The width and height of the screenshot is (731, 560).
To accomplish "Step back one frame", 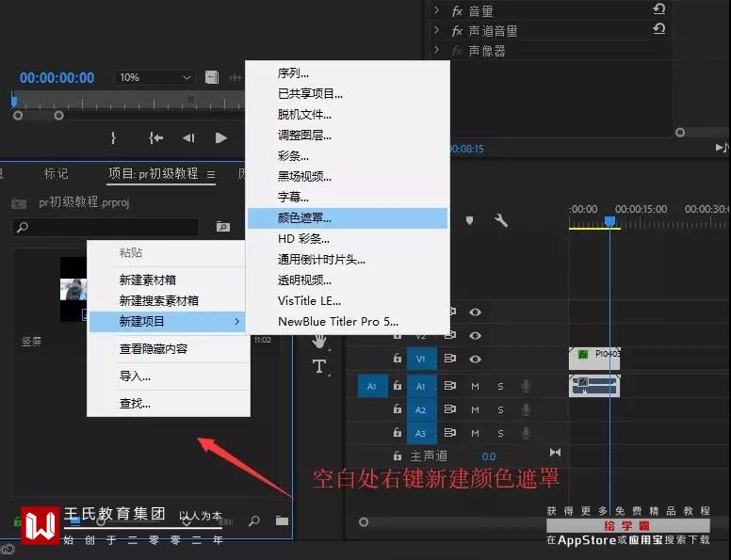I will point(188,138).
